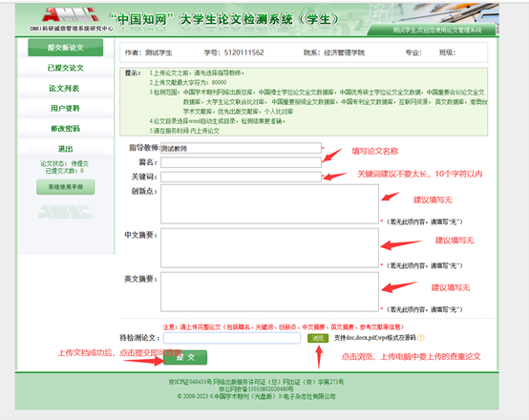Click the welcome banner text in the header
The height and width of the screenshot is (420, 529).
[x=437, y=30]
